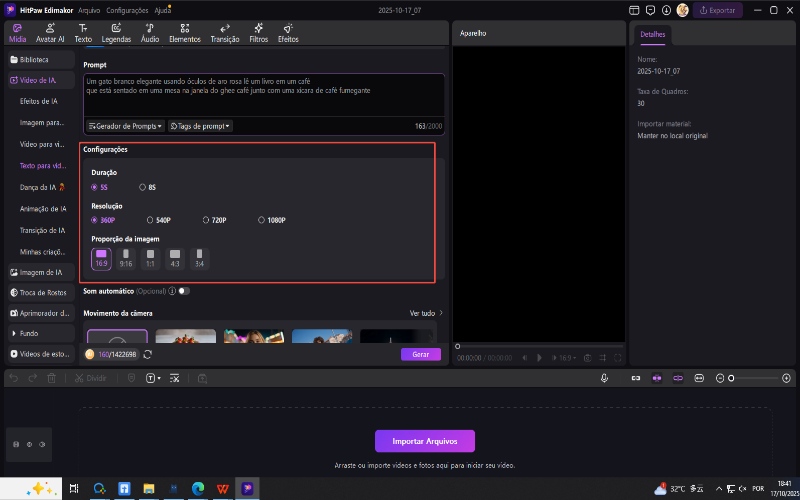Select the 8S duration radio button
This screenshot has width=800, height=500.
pos(142,187)
